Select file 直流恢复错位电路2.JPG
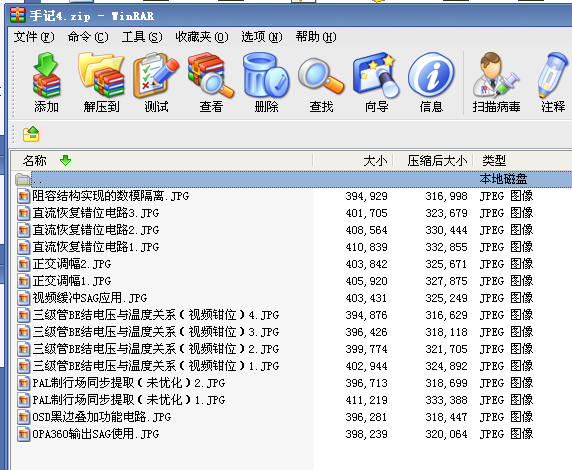The width and height of the screenshot is (572, 470). pos(96,230)
